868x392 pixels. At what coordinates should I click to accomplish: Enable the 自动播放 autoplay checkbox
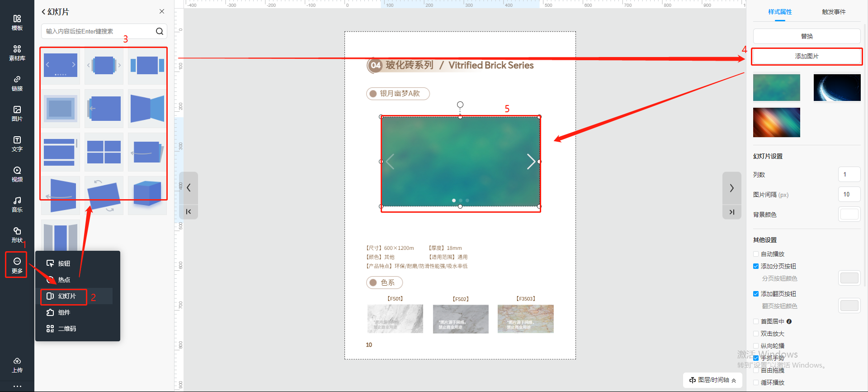(756, 254)
